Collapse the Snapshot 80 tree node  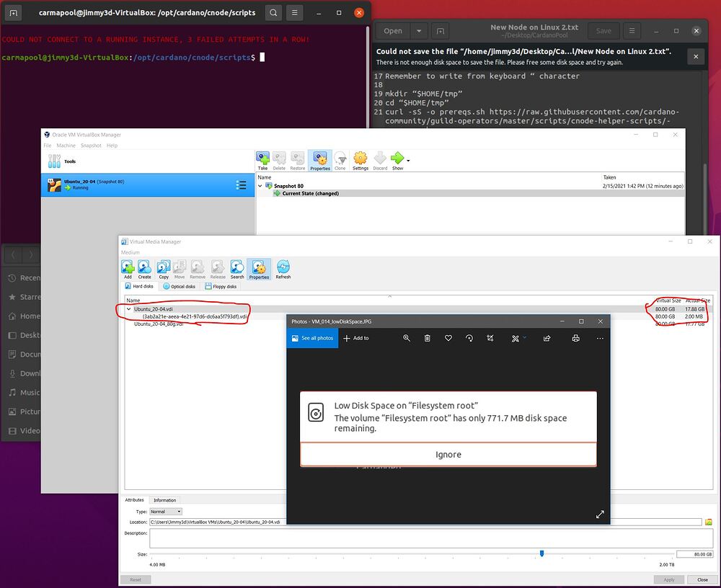coord(260,186)
